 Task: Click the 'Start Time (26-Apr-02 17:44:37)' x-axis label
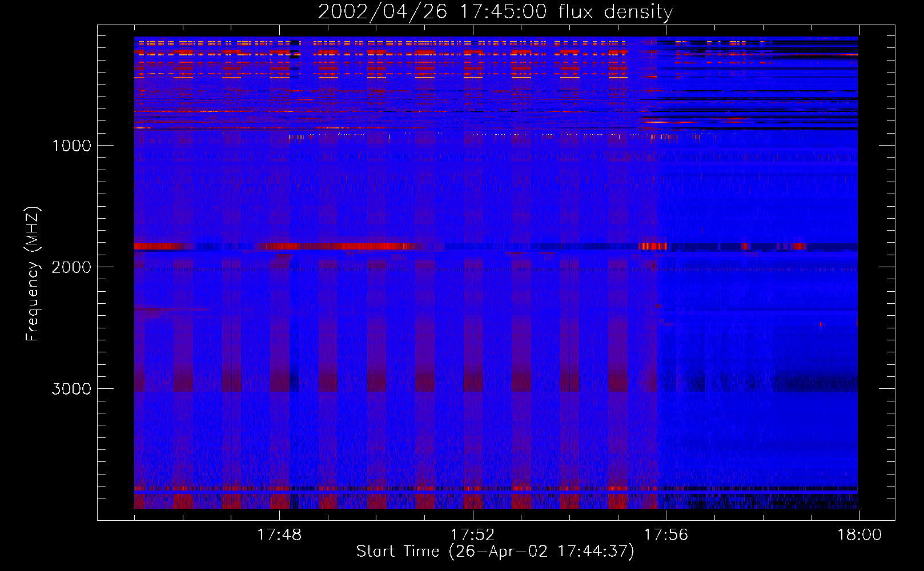[495, 552]
